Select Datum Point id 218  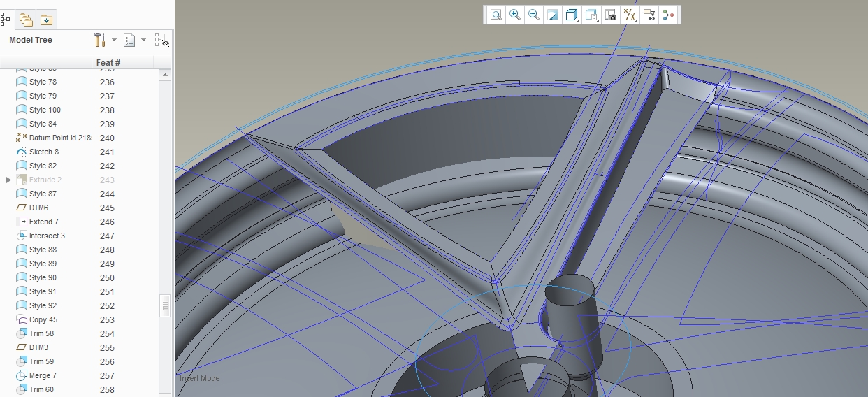60,138
